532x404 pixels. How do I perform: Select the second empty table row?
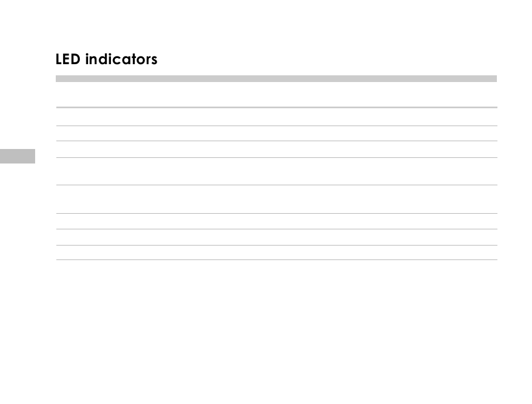coord(277,133)
